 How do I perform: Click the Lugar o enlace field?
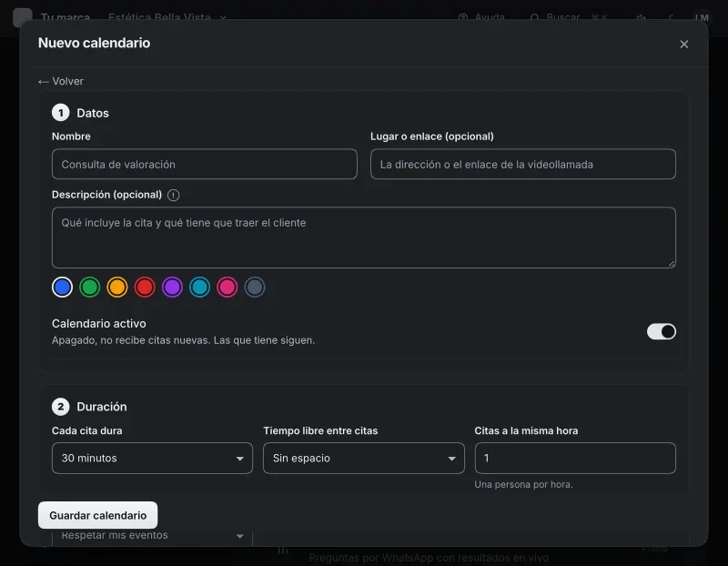(522, 164)
